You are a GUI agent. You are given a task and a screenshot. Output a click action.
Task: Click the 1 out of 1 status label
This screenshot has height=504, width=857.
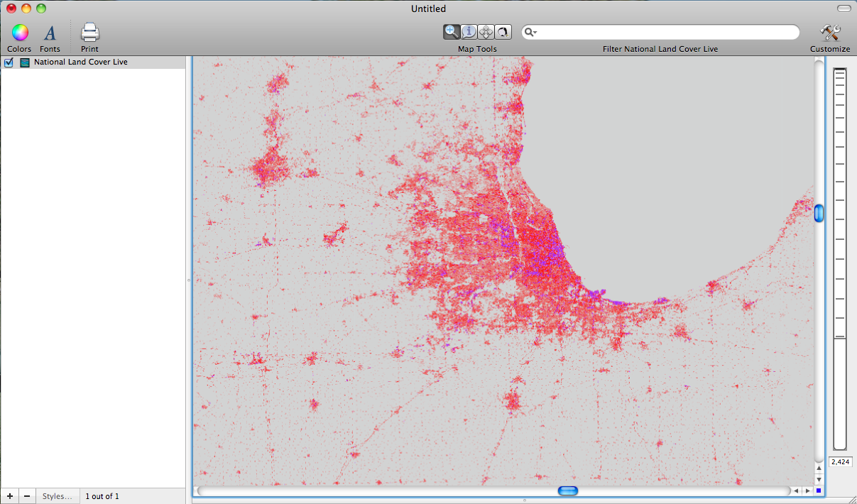coord(102,495)
